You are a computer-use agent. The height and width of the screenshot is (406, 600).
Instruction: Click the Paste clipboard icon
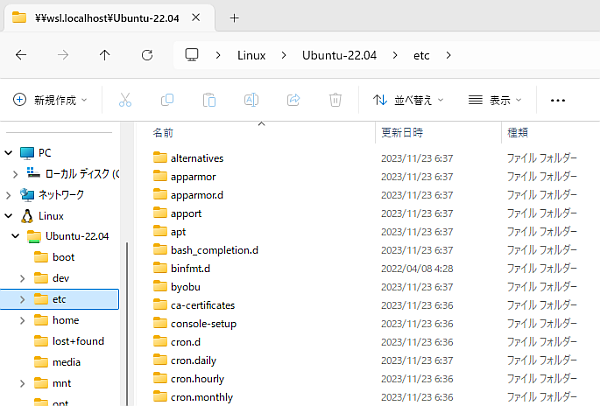(x=209, y=100)
